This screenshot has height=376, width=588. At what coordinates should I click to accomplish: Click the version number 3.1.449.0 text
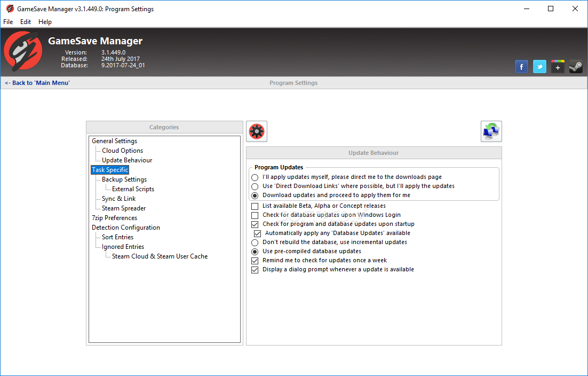pyautogui.click(x=113, y=52)
